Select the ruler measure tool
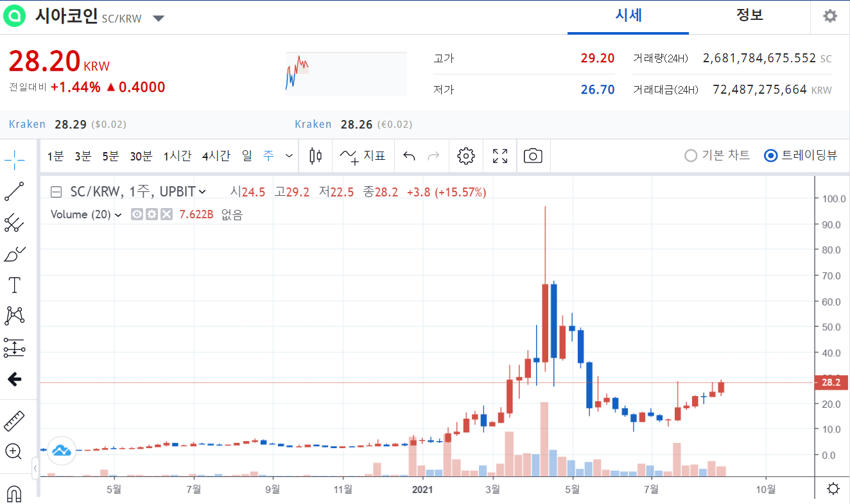This screenshot has width=850, height=504. 14,421
